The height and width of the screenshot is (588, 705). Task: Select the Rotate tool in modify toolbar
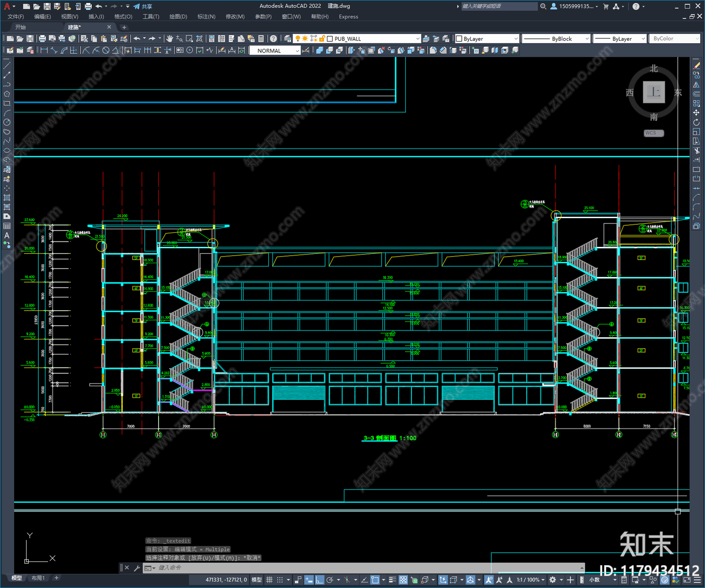coord(696,122)
